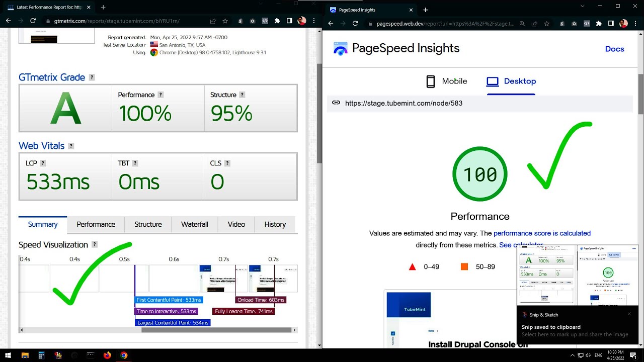Click help icon next to TBT
This screenshot has height=362, width=644.
click(x=135, y=163)
